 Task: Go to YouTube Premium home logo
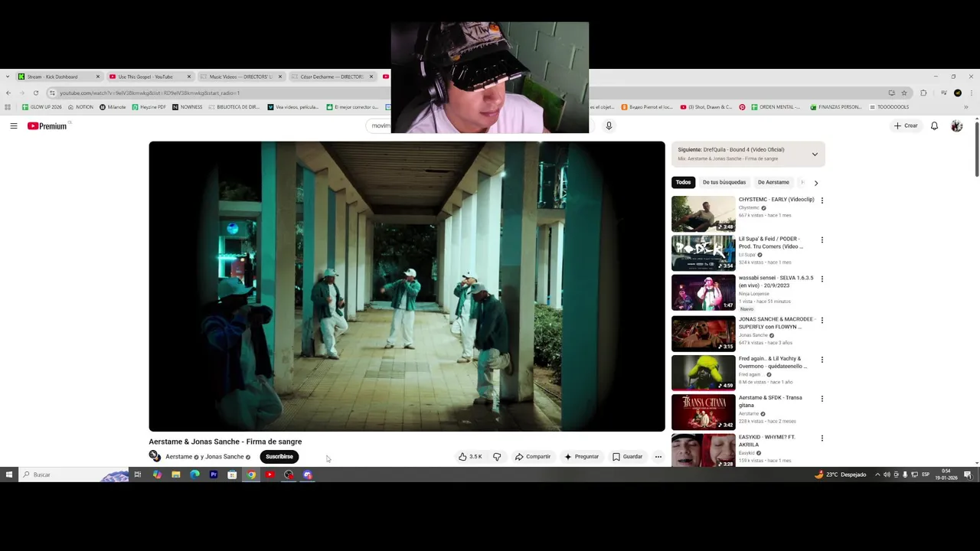[x=47, y=126]
